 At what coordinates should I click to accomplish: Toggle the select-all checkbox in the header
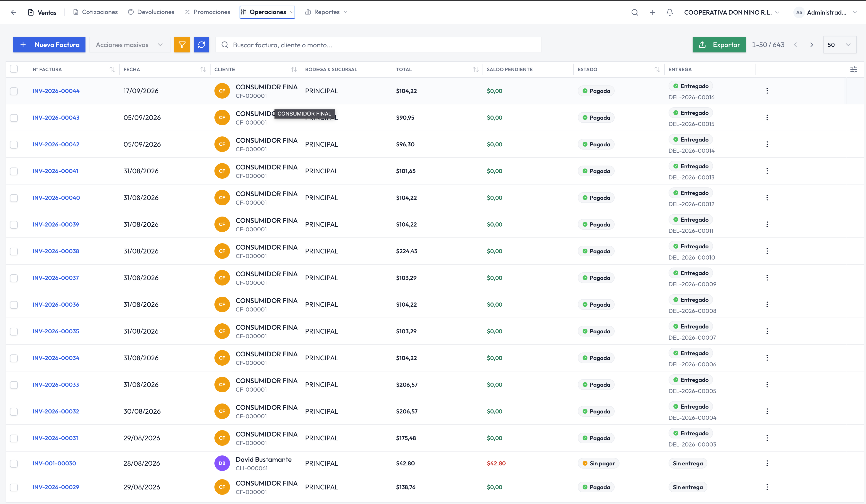pos(14,69)
